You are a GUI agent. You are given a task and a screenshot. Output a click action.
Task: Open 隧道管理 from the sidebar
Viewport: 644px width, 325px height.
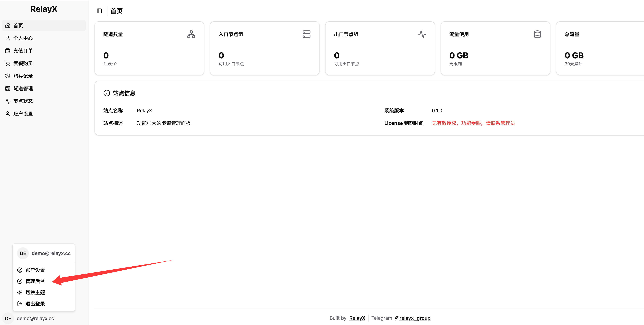23,89
